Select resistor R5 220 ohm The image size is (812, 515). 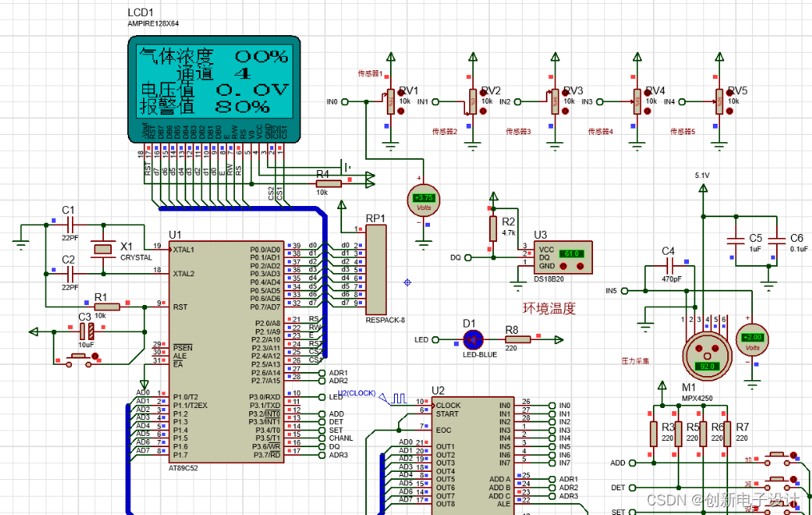[x=679, y=434]
